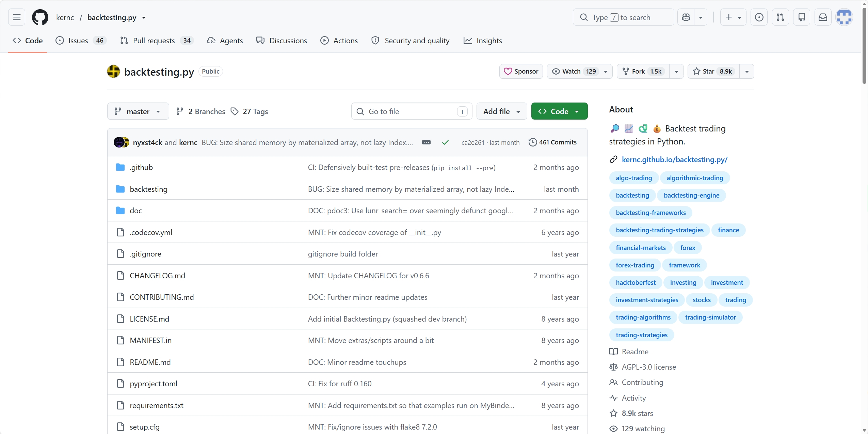Expand the commit message ellipsis button
The width and height of the screenshot is (868, 434).
426,142
